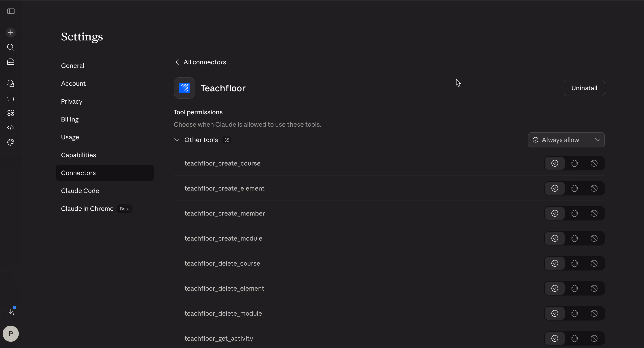Viewport: 644px width, 348px height.
Task: Open projects stack icon
Action: coord(11,98)
